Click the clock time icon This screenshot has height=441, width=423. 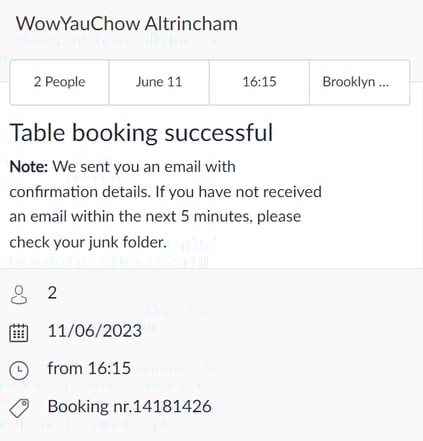[x=19, y=370]
